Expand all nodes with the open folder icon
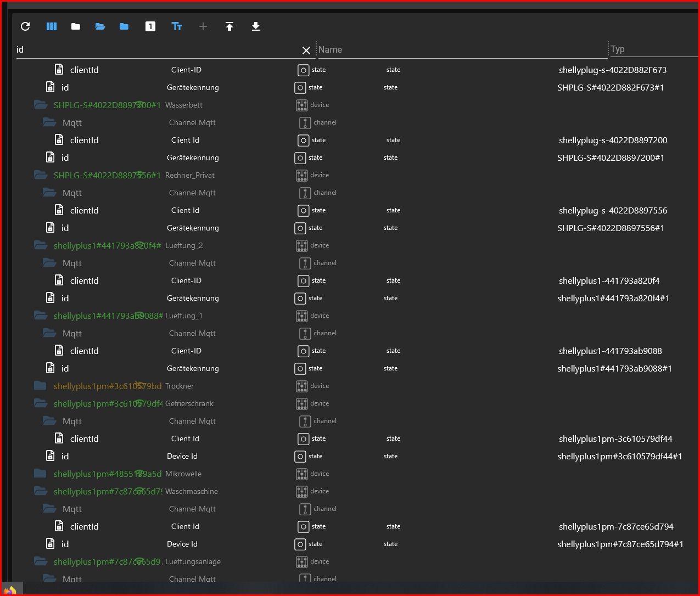The height and width of the screenshot is (596, 700). coord(100,26)
